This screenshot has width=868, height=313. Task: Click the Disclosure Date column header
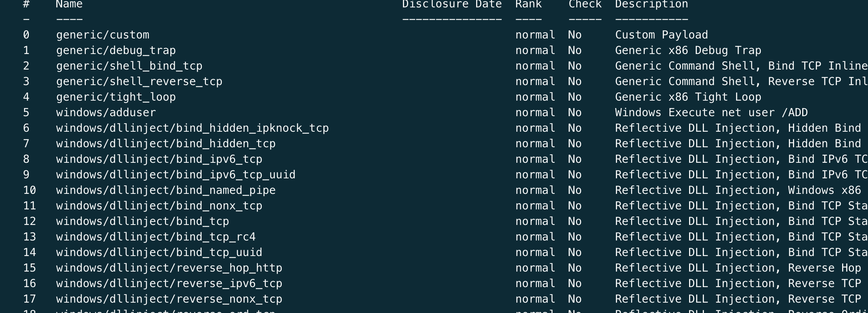tap(452, 4)
